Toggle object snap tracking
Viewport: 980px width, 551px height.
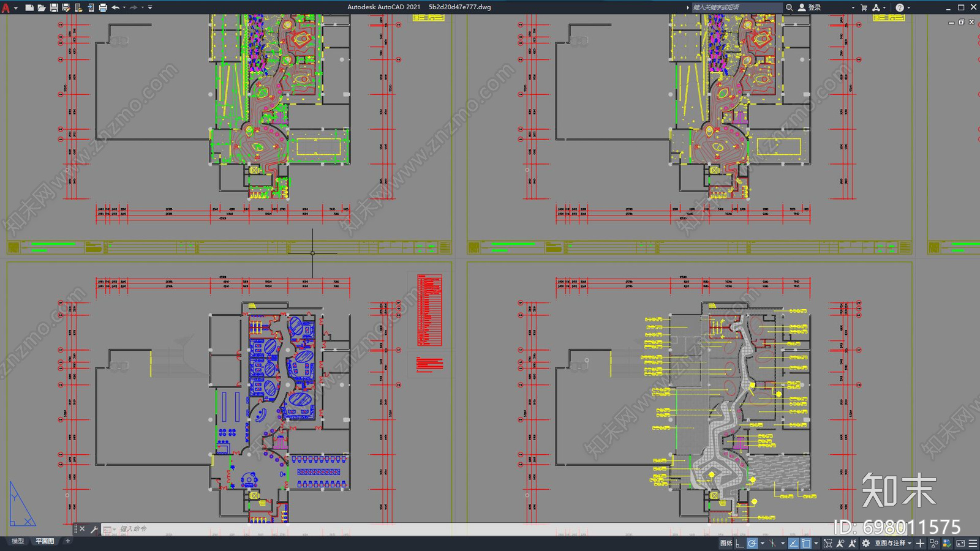(794, 543)
